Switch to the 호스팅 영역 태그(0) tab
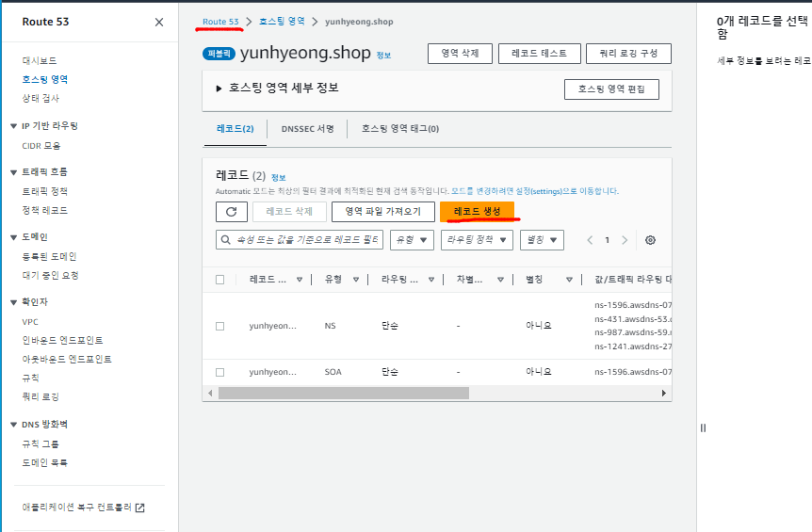Screen dimensions: 812x532 (x=400, y=129)
